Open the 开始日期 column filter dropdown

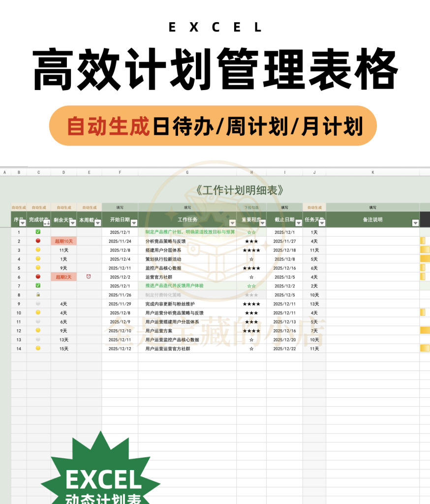pyautogui.click(x=134, y=223)
